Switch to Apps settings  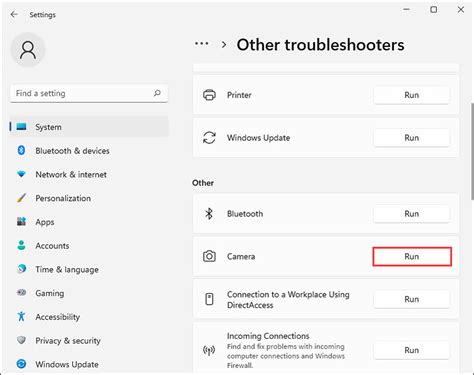pos(89,222)
